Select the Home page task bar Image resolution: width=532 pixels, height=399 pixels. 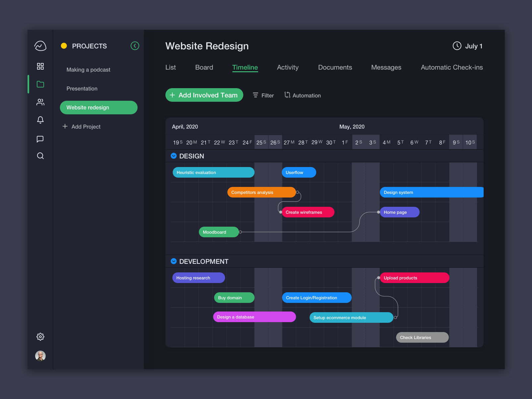(400, 212)
